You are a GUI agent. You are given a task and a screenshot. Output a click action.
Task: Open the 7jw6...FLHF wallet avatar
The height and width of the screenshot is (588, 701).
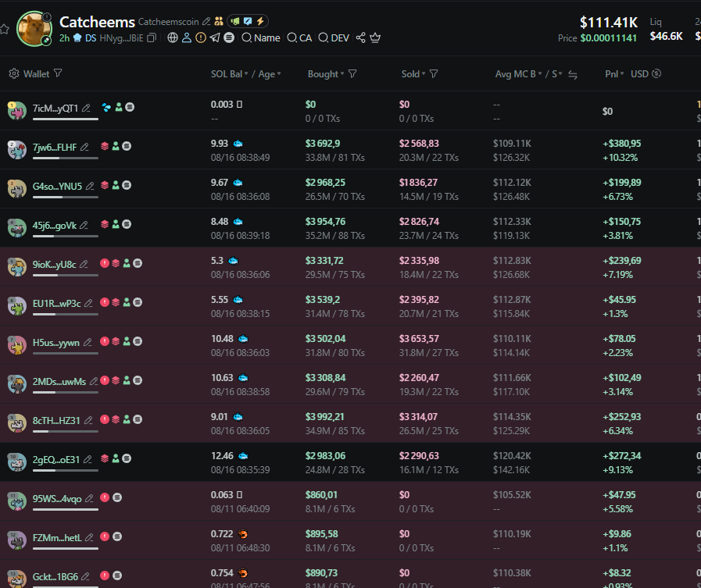click(x=16, y=149)
